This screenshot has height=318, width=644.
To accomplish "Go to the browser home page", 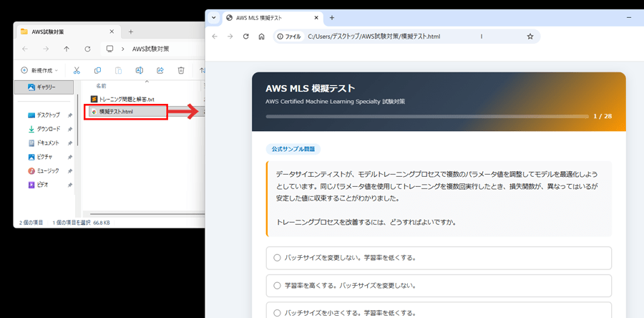I will coord(262,37).
